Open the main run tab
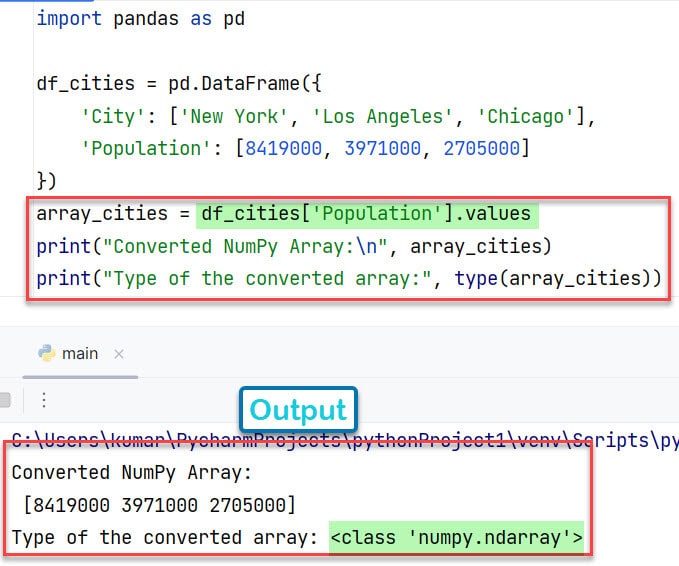 (80, 354)
